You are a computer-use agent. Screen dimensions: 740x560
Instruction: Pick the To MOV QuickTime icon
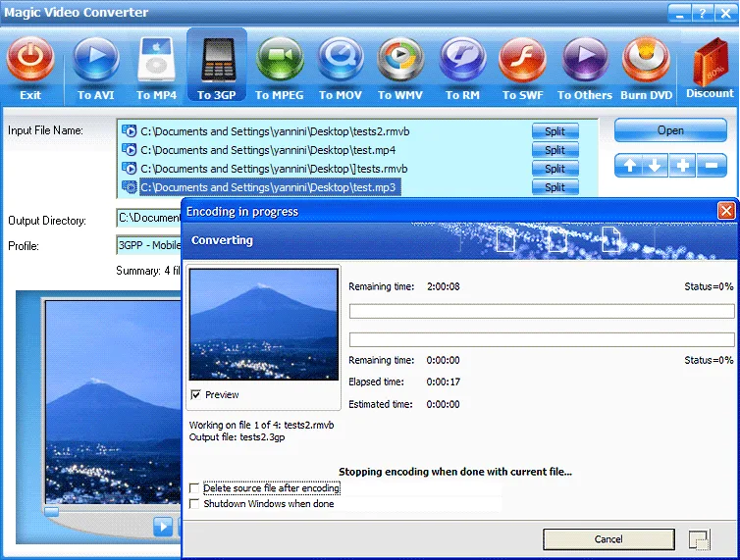pos(341,60)
